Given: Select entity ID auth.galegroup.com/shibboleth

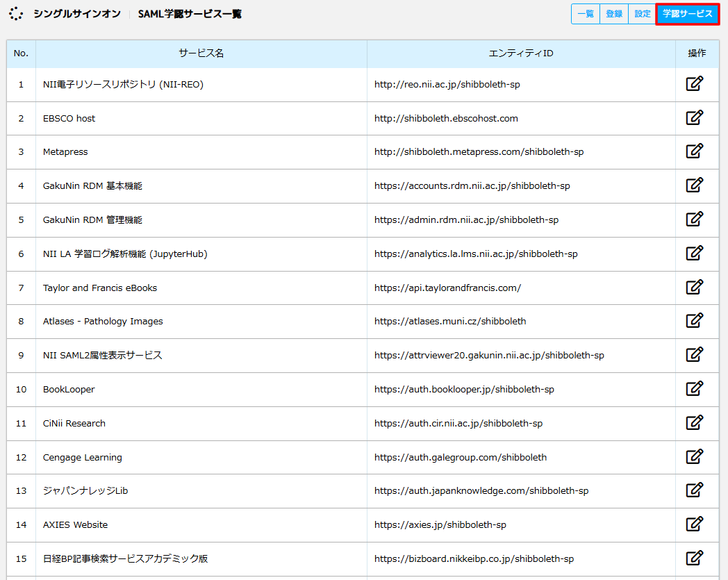Looking at the screenshot, I should 461,458.
